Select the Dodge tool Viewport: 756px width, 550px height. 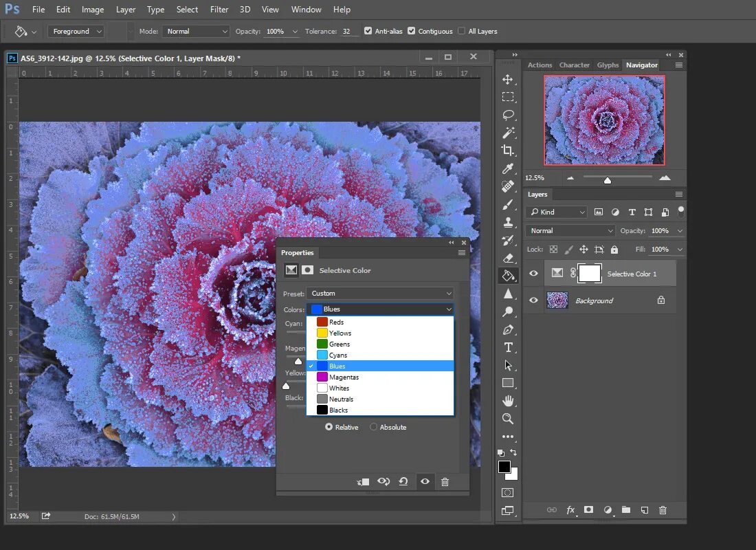point(508,311)
